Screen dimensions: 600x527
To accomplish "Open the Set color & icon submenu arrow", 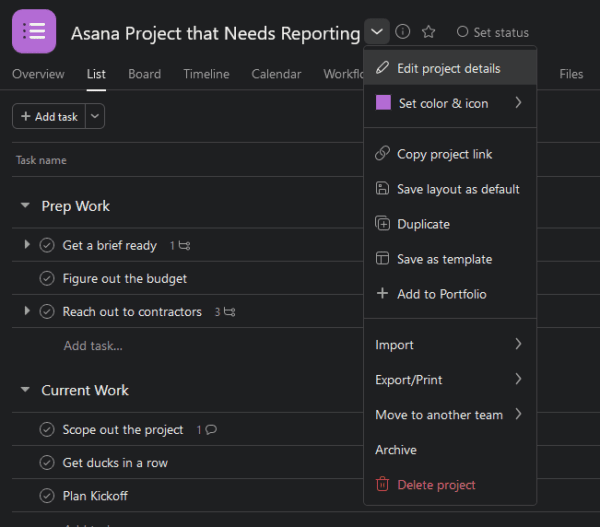I will point(518,103).
